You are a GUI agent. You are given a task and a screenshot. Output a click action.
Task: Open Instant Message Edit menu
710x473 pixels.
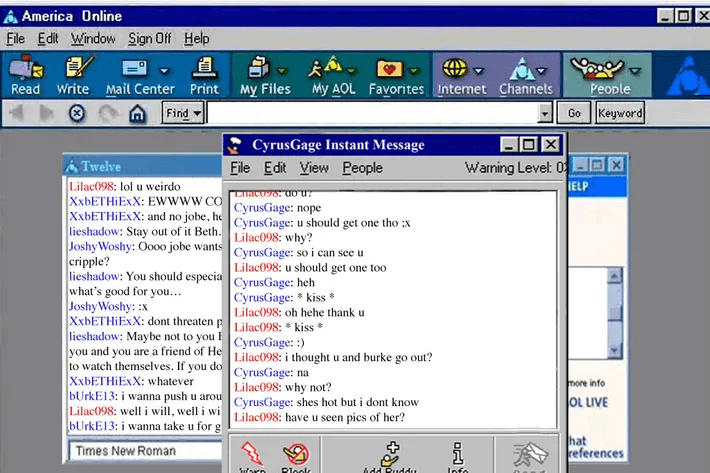tap(275, 168)
